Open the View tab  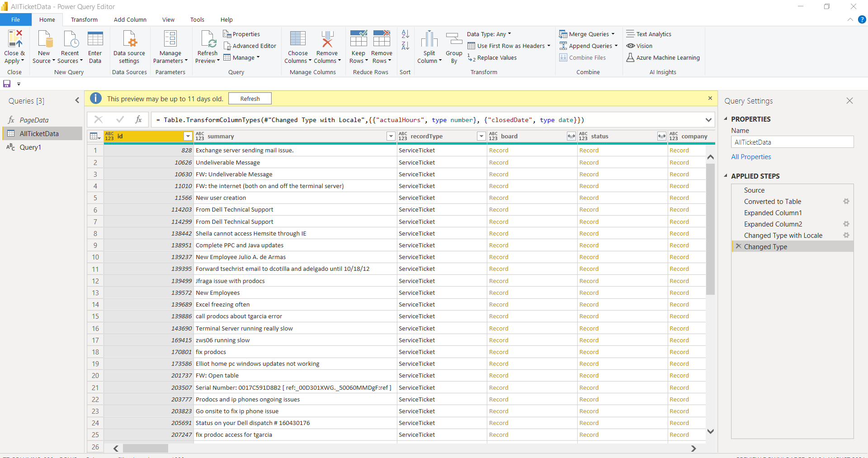168,19
